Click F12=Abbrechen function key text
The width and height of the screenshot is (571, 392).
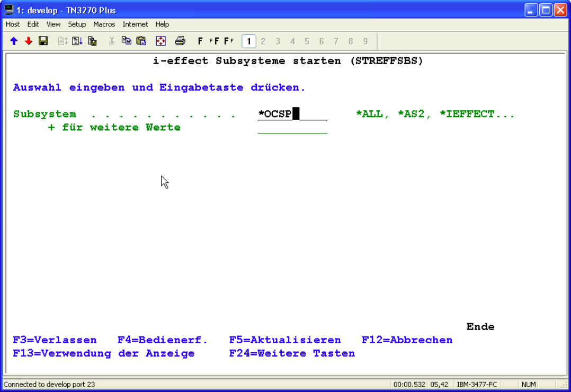pyautogui.click(x=407, y=340)
